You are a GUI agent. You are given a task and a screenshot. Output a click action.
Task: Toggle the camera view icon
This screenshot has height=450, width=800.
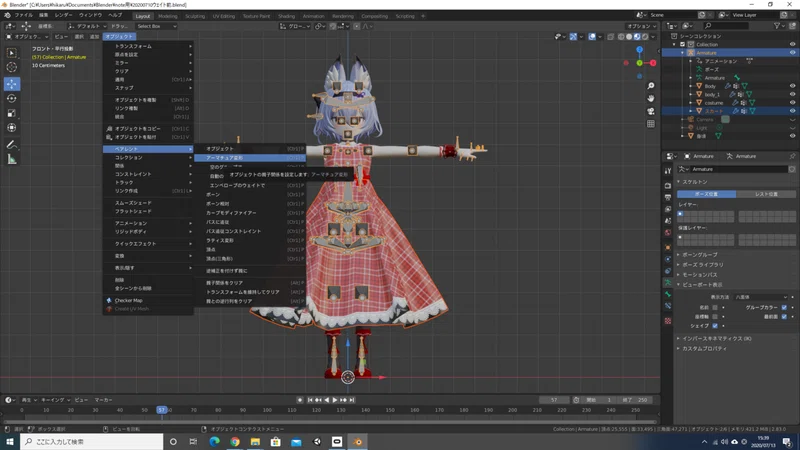tap(651, 111)
